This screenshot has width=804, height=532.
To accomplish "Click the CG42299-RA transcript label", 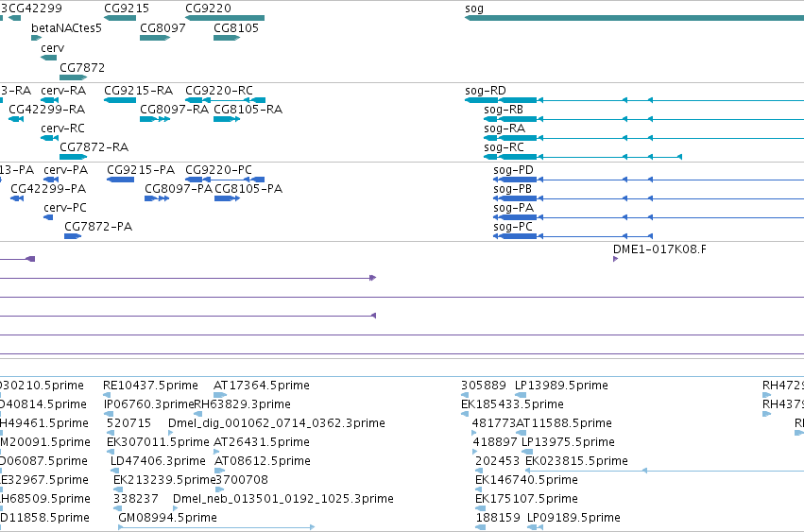I will click(46, 110).
